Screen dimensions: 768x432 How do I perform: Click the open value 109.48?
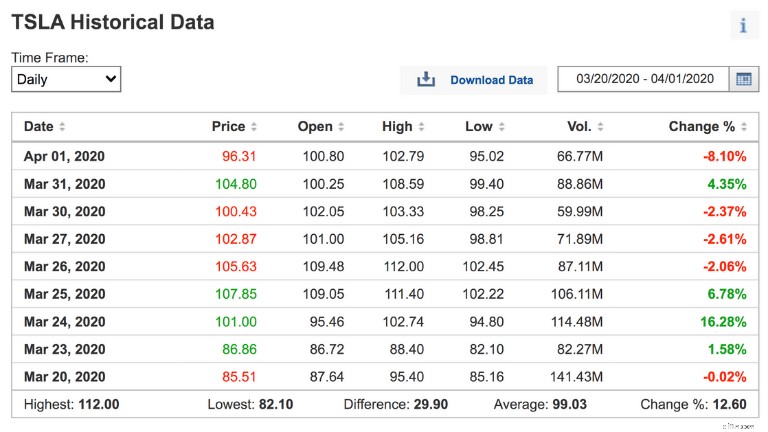pyautogui.click(x=323, y=266)
